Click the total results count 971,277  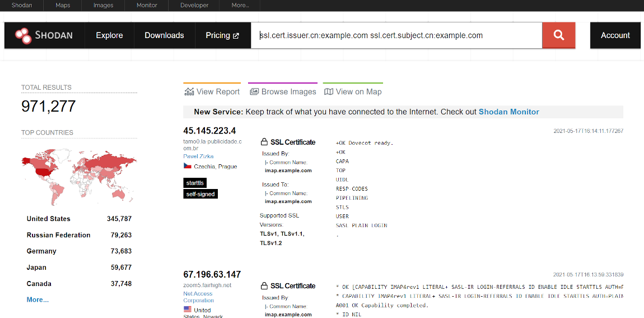tap(49, 107)
